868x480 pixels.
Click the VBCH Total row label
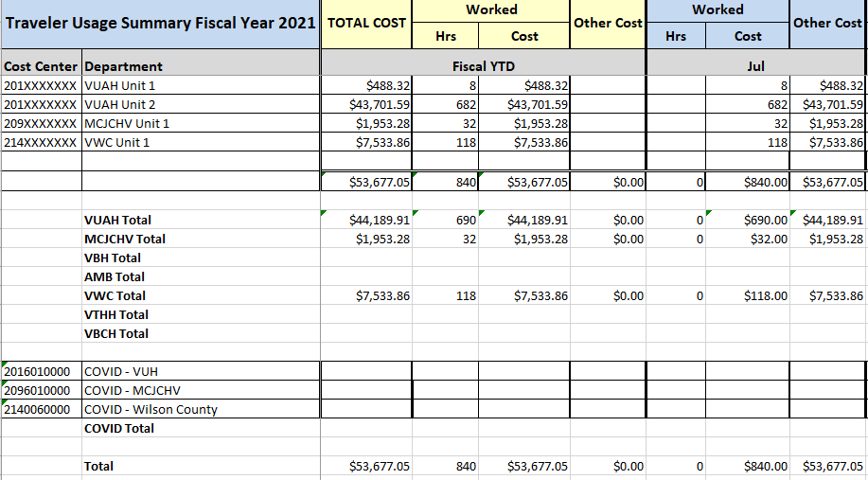click(115, 333)
